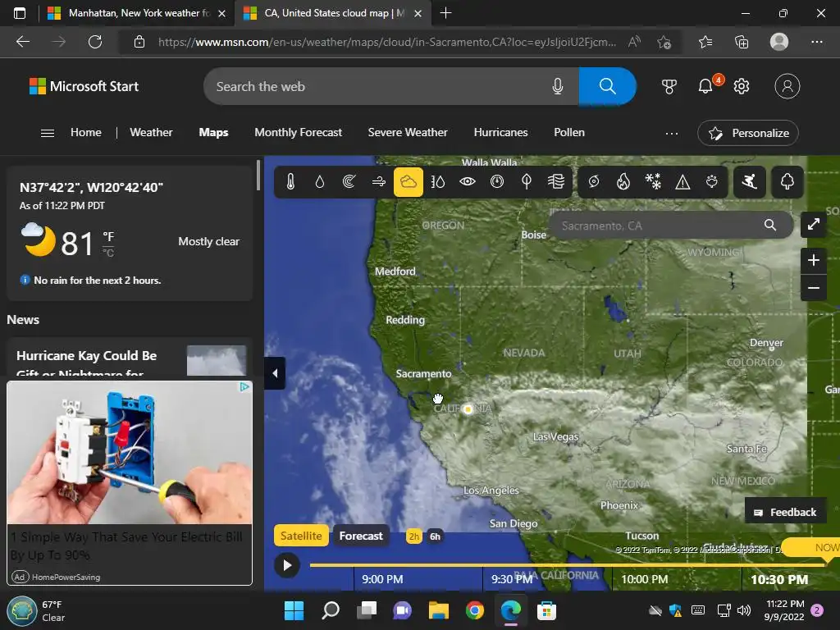Select the Hurricane tracker map icon

[594, 182]
